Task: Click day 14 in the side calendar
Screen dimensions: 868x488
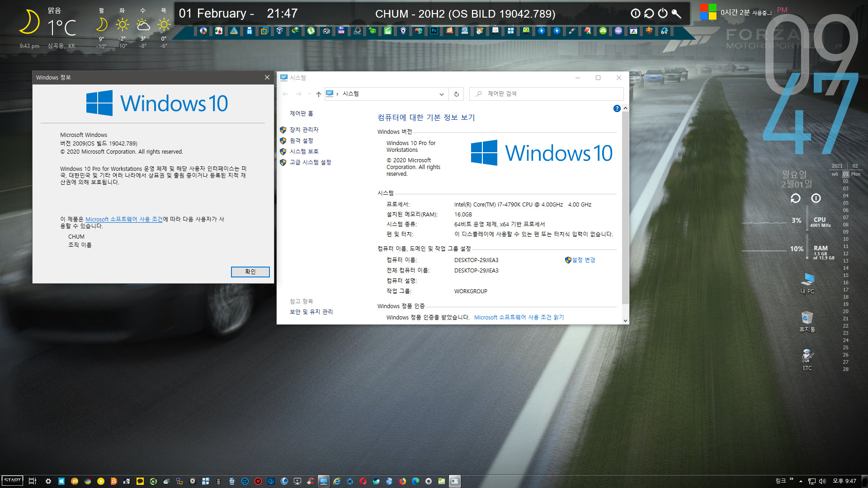Action: tap(845, 268)
